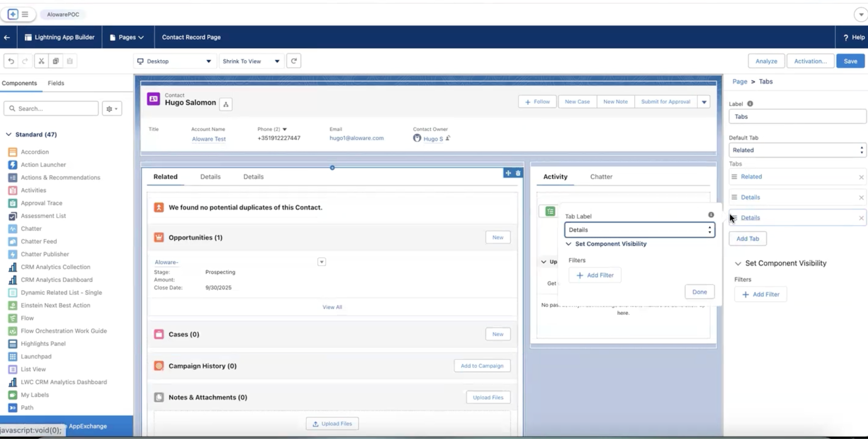Click the Save button
868x439 pixels.
(850, 61)
